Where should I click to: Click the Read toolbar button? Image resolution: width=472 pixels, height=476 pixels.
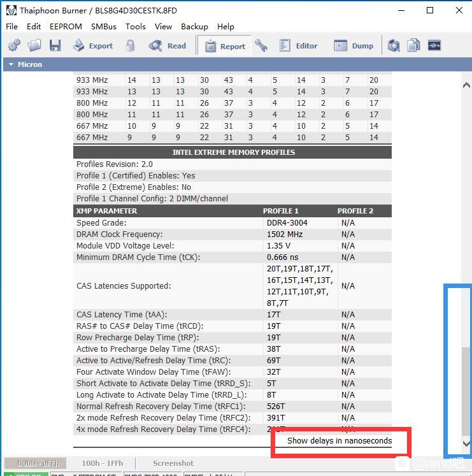coord(168,46)
